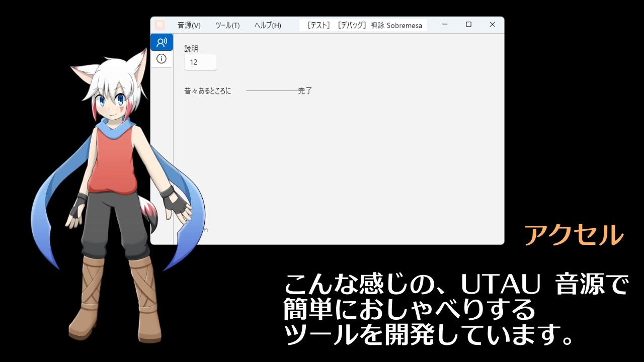Screen dimensions: 644x362
Task: Click the 完了 status text
Action: pyautogui.click(x=305, y=91)
